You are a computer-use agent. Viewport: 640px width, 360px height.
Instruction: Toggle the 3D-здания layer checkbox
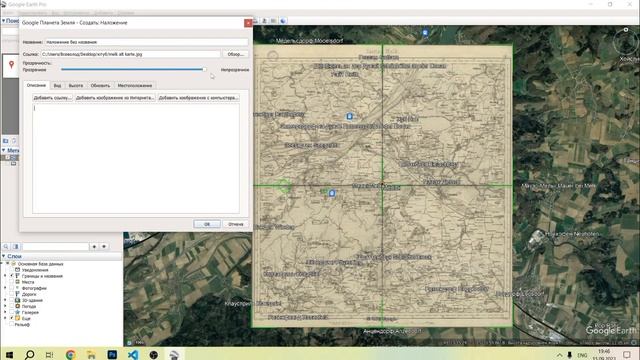[12, 300]
